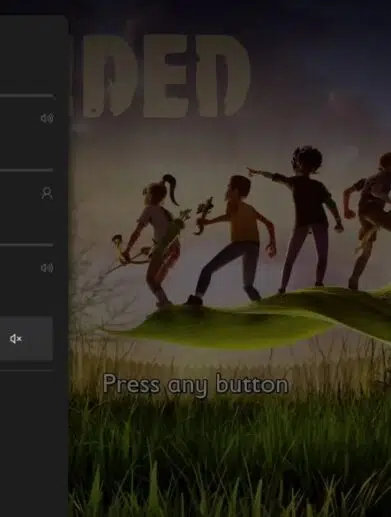The image size is (391, 517).
Task: Select the person silhouette icon in side panel
Action: point(47,193)
